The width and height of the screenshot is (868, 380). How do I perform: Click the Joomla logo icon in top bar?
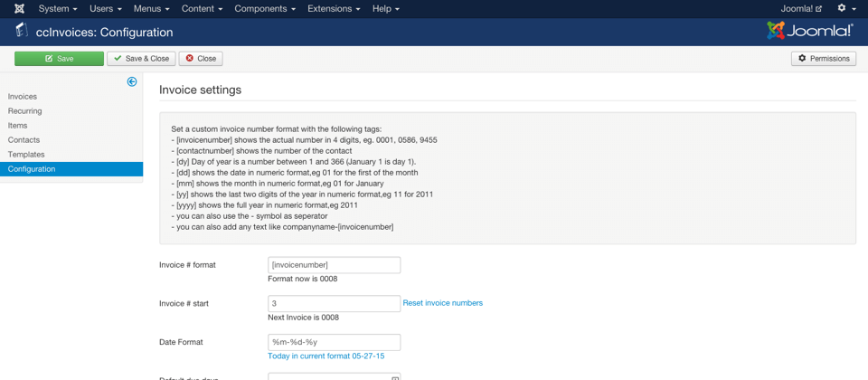(x=19, y=9)
